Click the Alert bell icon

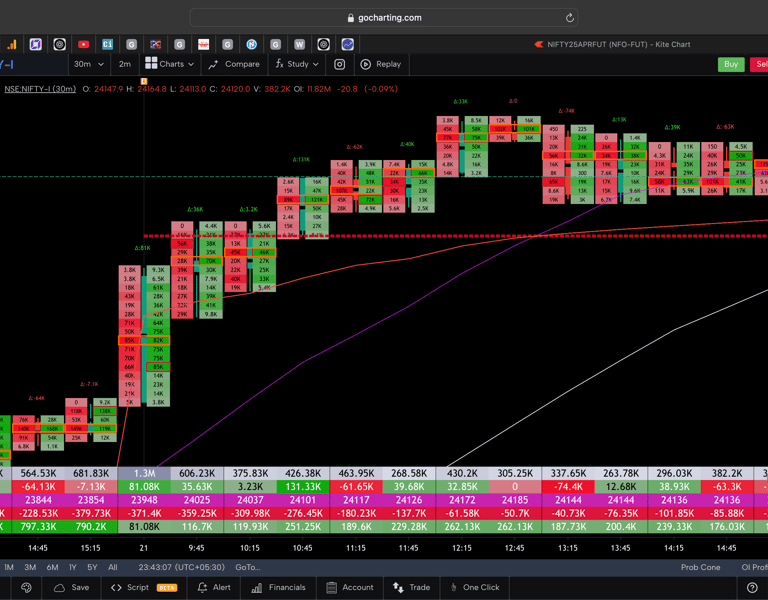click(x=202, y=587)
